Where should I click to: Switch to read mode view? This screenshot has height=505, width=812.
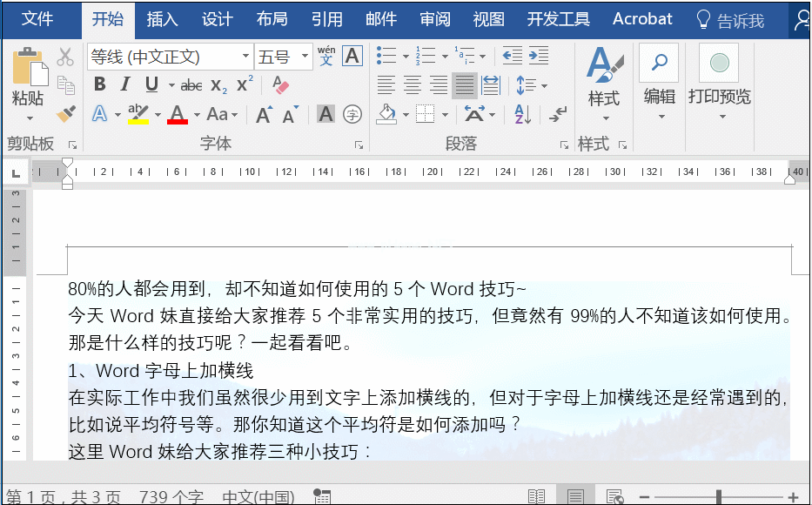click(x=536, y=496)
